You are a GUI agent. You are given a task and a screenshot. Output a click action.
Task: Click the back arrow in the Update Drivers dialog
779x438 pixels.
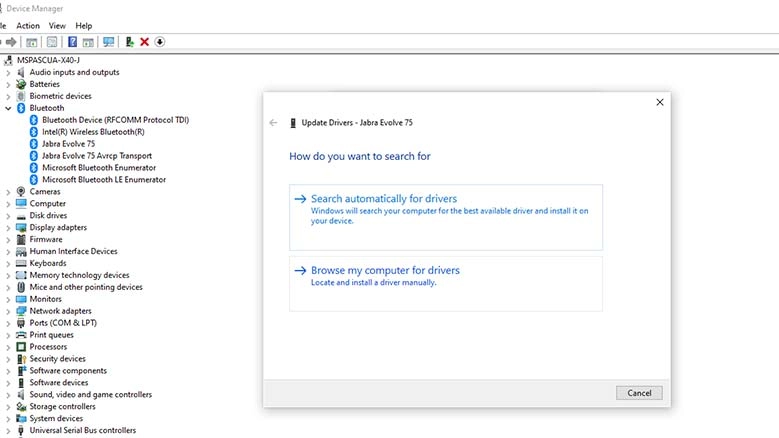click(x=273, y=123)
